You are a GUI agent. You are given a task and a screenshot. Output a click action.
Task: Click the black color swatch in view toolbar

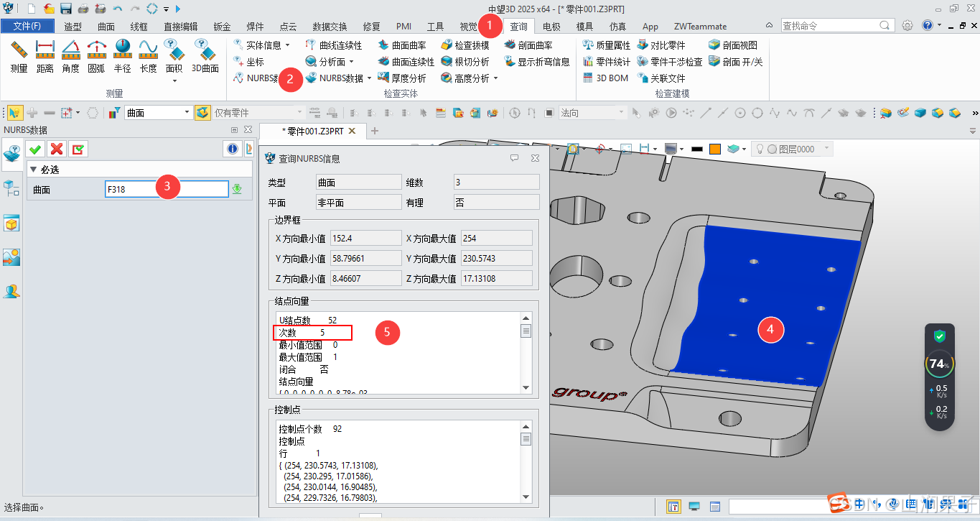pos(696,149)
